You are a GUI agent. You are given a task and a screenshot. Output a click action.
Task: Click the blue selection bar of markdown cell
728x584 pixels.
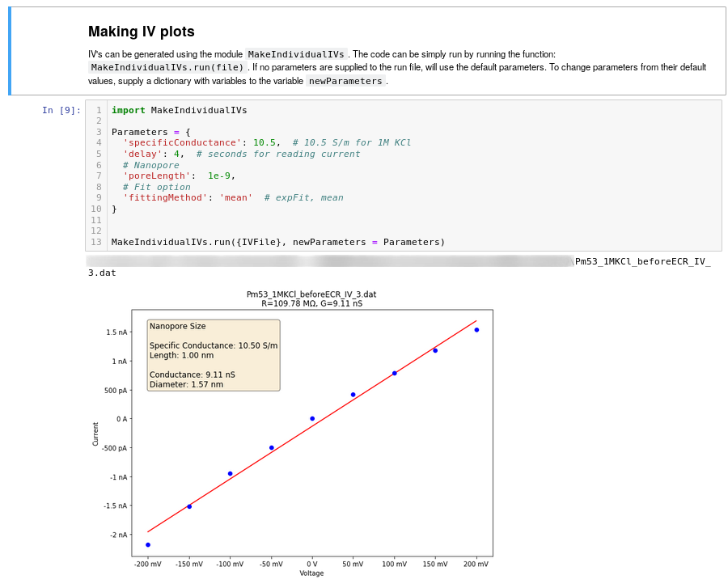pyautogui.click(x=10, y=51)
